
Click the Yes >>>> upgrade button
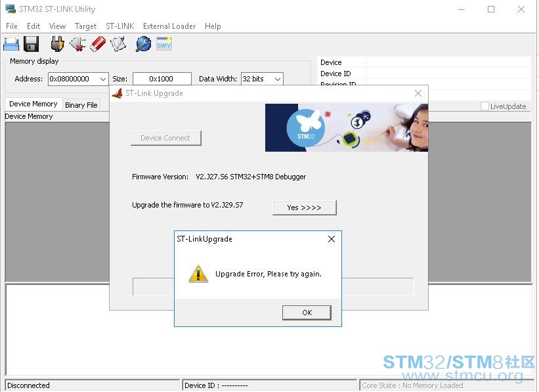tap(304, 207)
